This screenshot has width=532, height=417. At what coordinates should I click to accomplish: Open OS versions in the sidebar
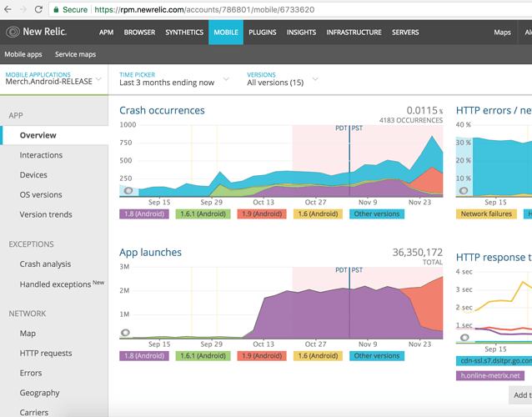[41, 195]
